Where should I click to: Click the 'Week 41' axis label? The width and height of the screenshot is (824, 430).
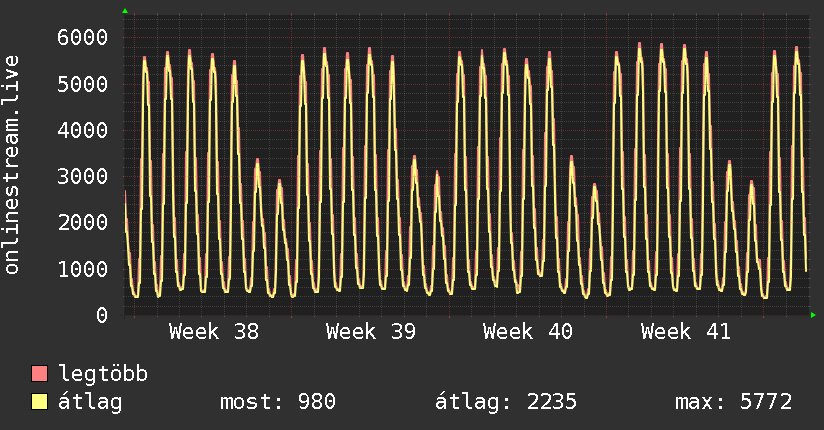(x=685, y=332)
